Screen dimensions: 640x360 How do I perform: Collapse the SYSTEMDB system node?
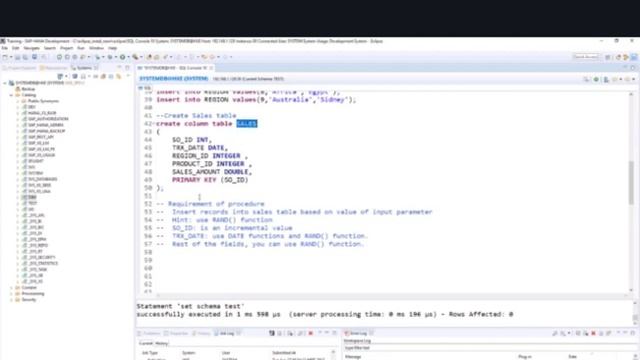pyautogui.click(x=5, y=83)
